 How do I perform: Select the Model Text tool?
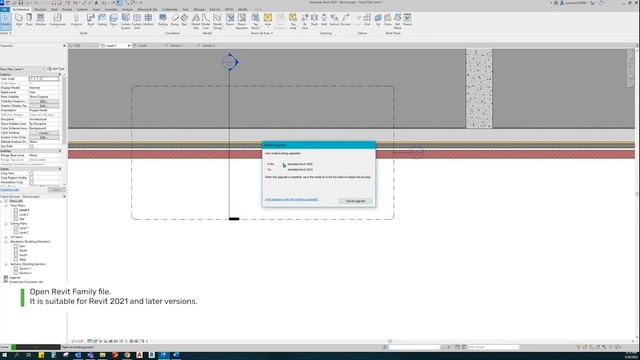coord(196,21)
